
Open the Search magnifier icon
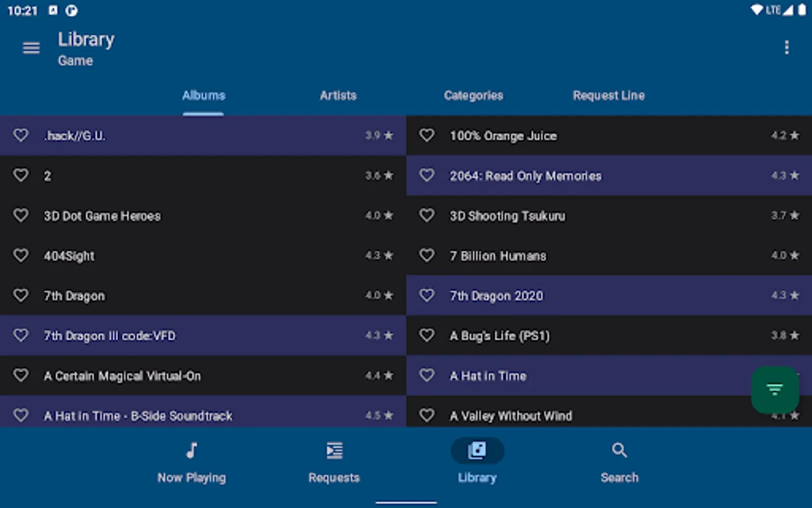tap(619, 450)
